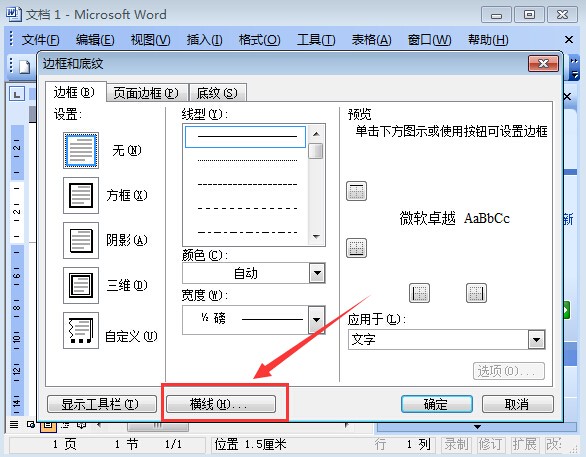Confirm with the 确定 button

(x=437, y=404)
